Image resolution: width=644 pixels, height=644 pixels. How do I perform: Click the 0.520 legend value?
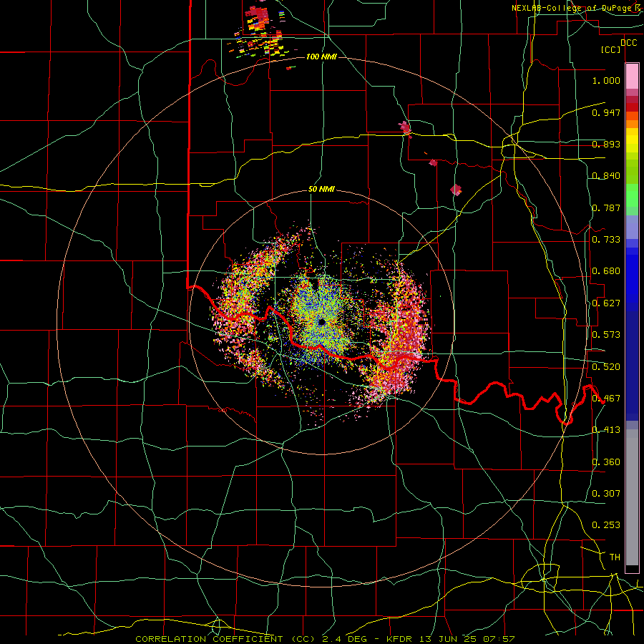pos(606,367)
